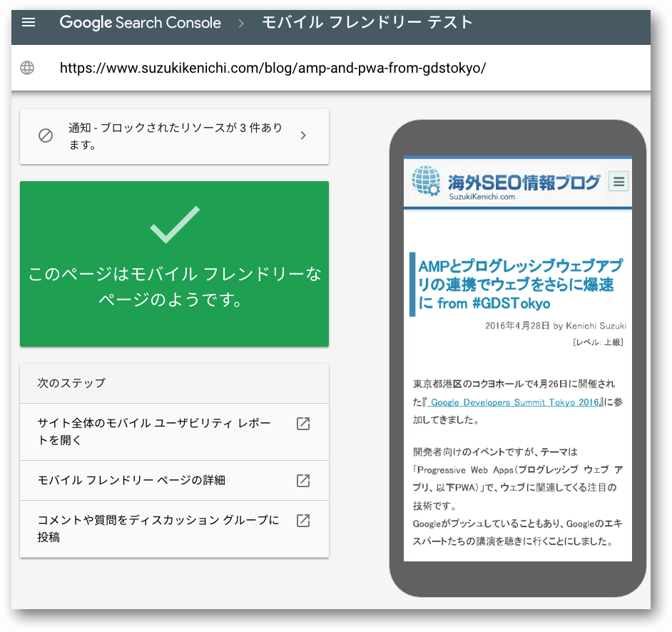Click the globe icon beside the URL
Viewport: 672px width, 632px height.
click(x=27, y=68)
